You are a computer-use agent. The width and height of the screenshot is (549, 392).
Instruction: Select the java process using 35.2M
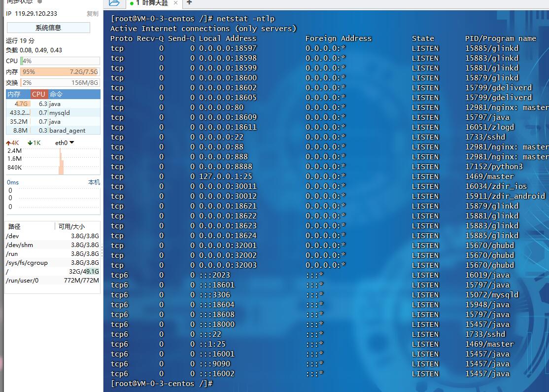(53, 122)
